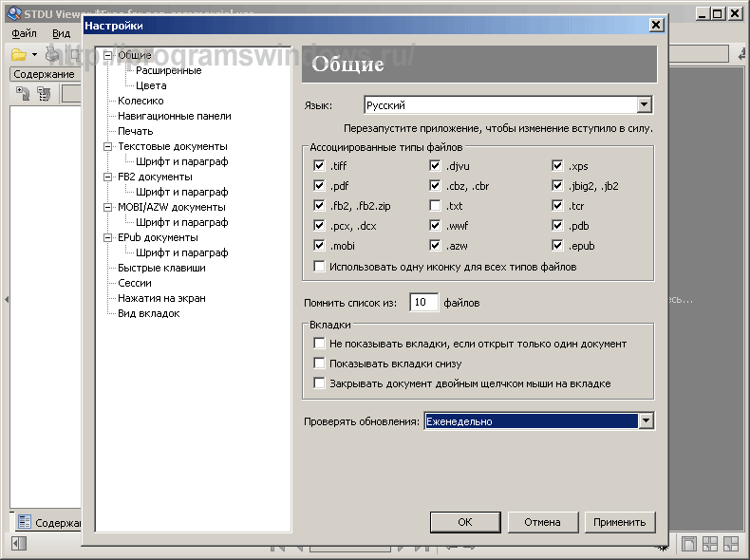Viewport: 750px width, 560px height.
Task: Collapse the Общие tree node
Action: [x=108, y=55]
